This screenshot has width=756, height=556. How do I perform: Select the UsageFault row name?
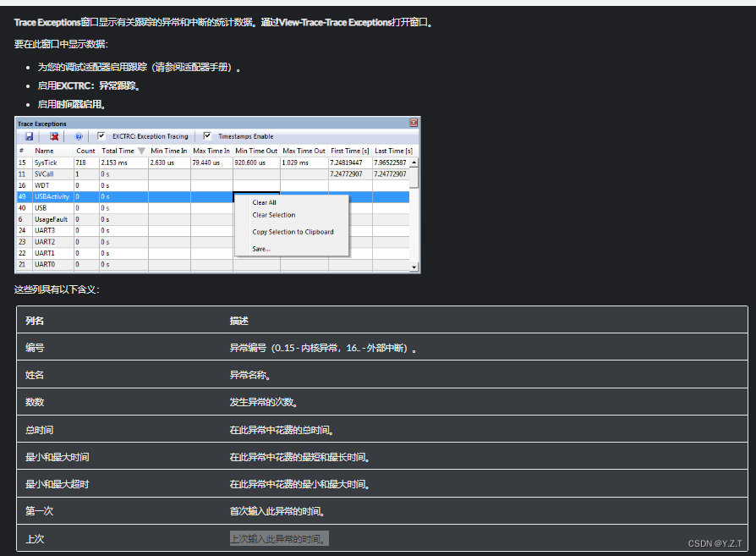point(51,219)
